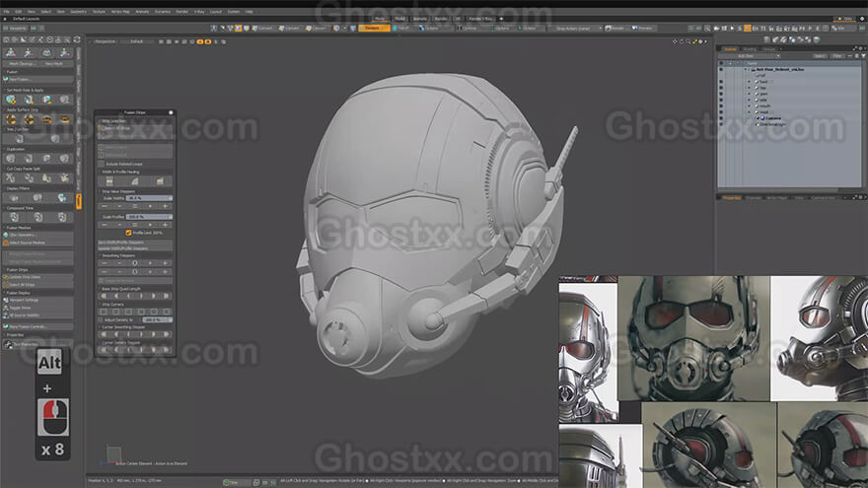868x488 pixels.
Task: Click last icon under Cut Copy Paste Split
Action: (x=65, y=177)
